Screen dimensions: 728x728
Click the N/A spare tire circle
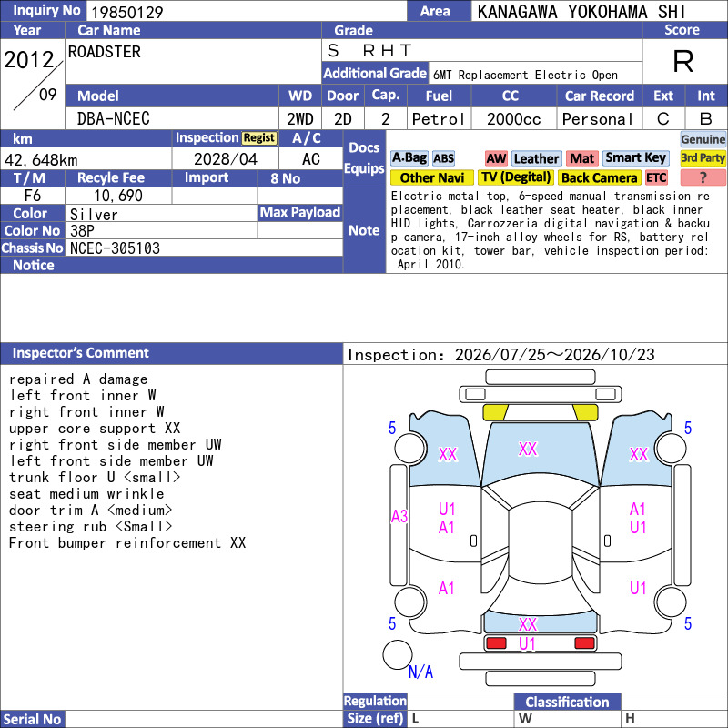[x=398, y=654]
